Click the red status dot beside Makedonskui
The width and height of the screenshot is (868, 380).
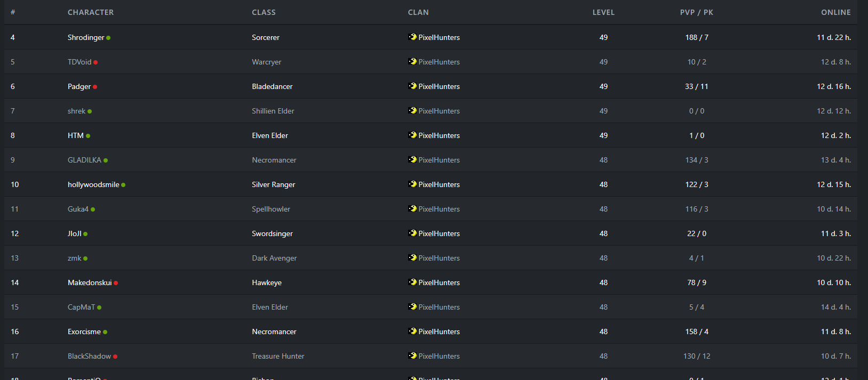click(116, 283)
